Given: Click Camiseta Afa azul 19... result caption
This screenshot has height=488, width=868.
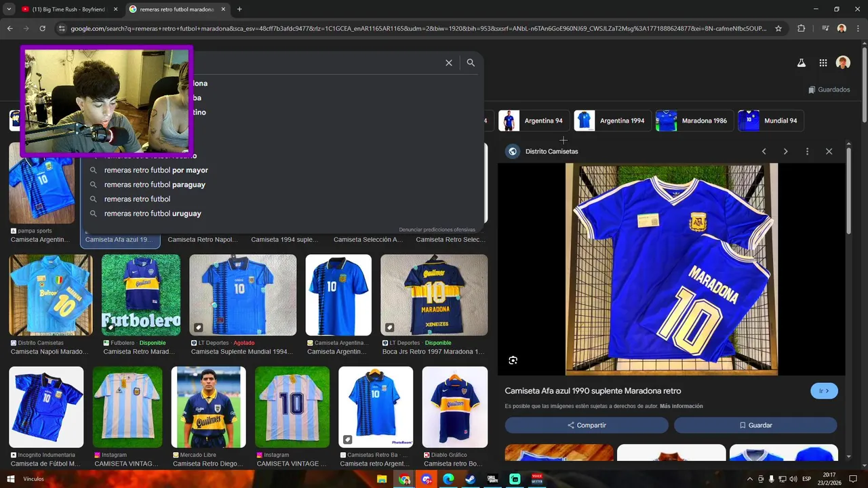Looking at the screenshot, I should click(x=118, y=239).
